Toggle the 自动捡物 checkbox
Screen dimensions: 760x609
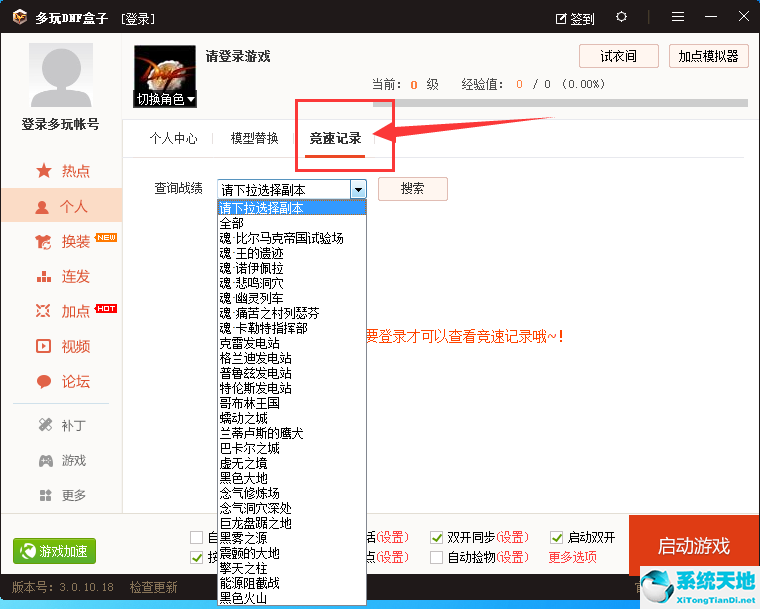point(436,557)
